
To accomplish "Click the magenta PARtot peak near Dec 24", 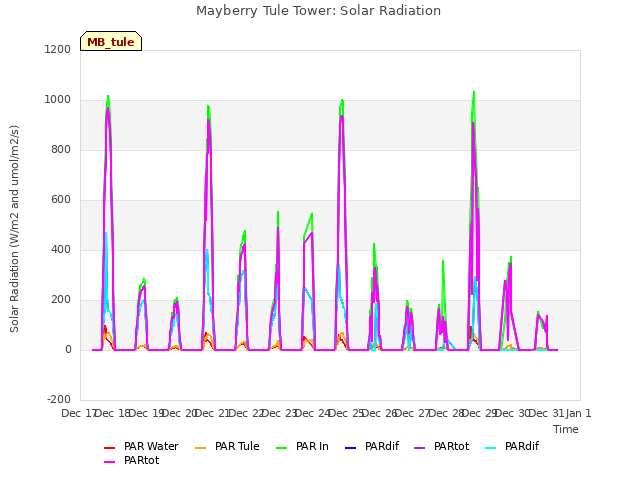I will click(x=342, y=116).
